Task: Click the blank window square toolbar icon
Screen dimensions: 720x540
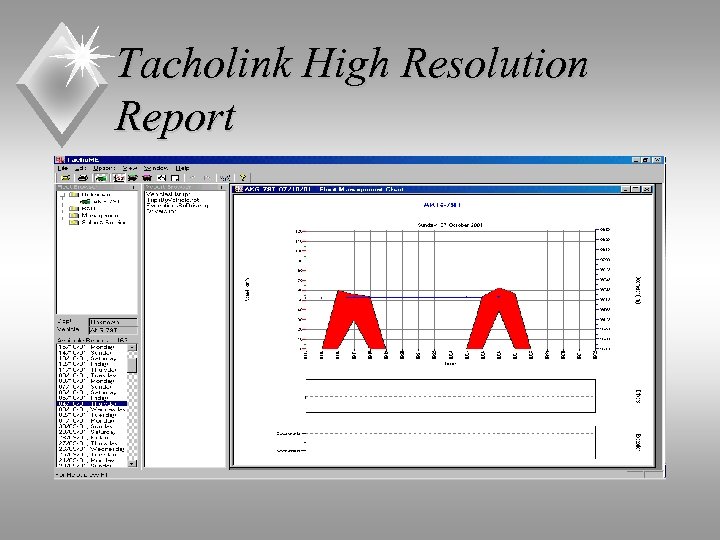Action: (175, 178)
